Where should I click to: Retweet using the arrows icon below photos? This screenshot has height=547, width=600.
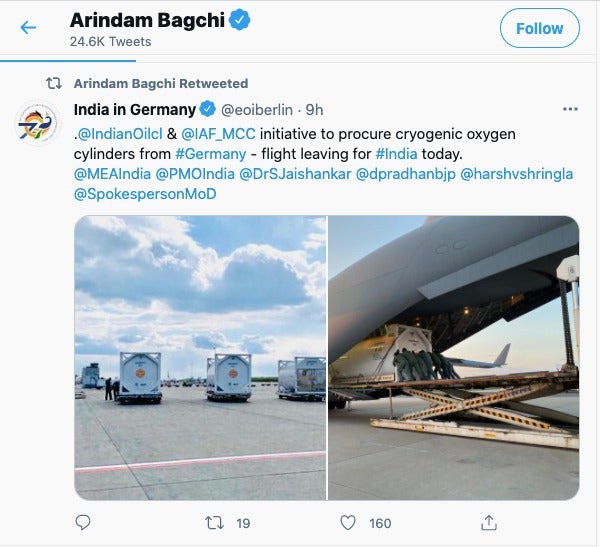214,523
